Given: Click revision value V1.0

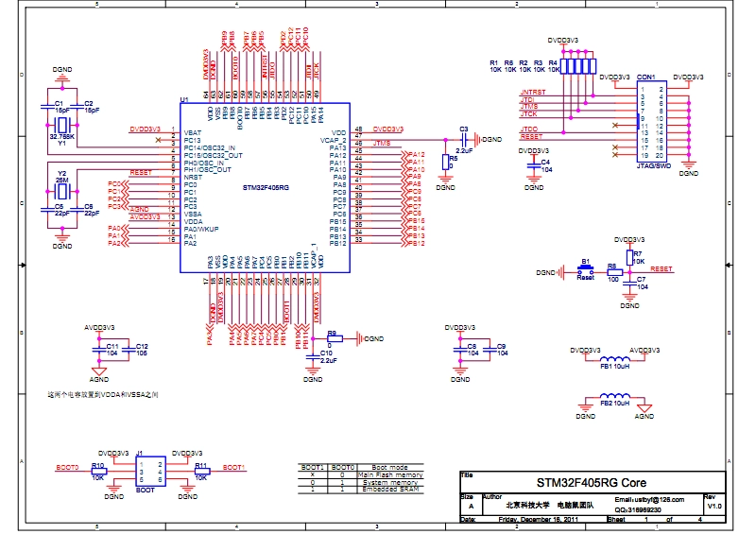Looking at the screenshot, I should (714, 506).
